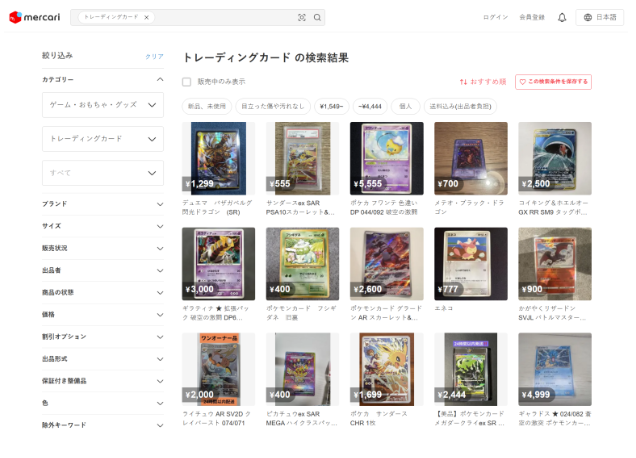Open the ¥555 サンダース ex SAR listing
The image size is (636, 458).
[303, 159]
